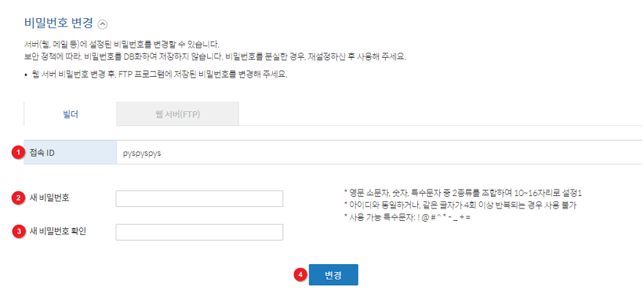Viewport: 644px width, 297px height.
Task: Click red step marker number 3
Action: (18, 232)
